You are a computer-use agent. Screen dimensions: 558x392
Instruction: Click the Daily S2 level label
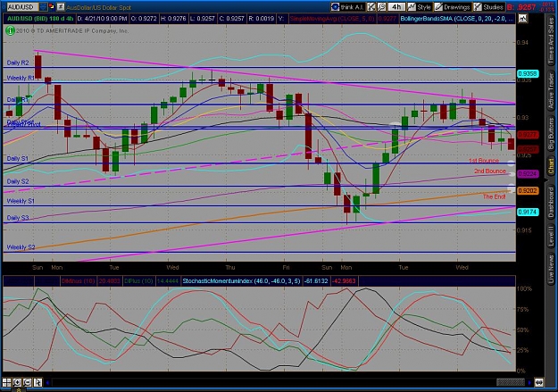[x=18, y=181]
